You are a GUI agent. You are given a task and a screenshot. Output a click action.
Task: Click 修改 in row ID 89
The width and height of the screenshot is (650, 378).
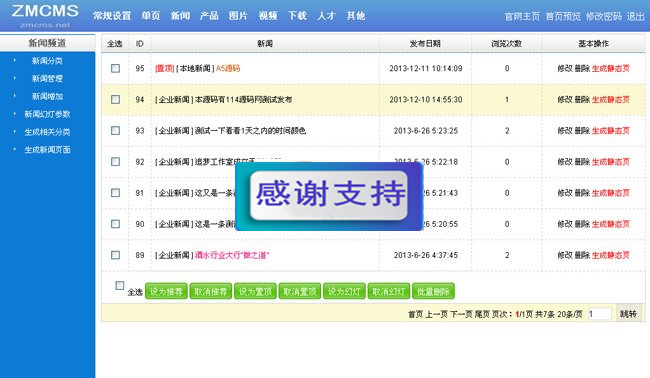[x=565, y=255]
